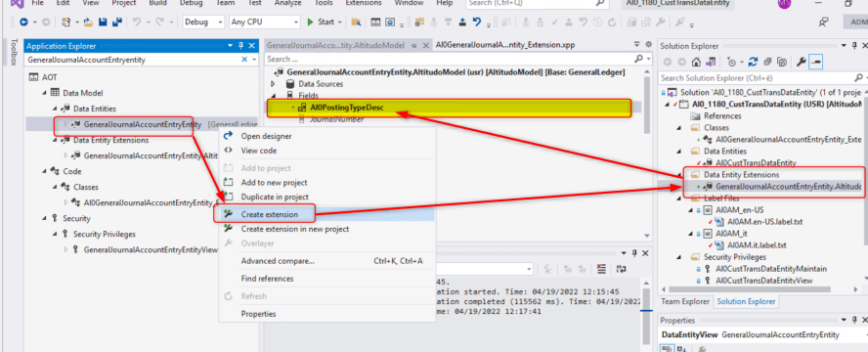Viewport: 868px width, 352px height.
Task: Clear the Application Explorer search with X
Action: tap(244, 60)
